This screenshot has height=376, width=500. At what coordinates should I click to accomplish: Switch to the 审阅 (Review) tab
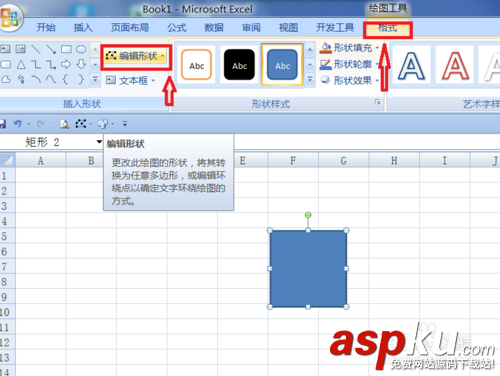point(251,27)
